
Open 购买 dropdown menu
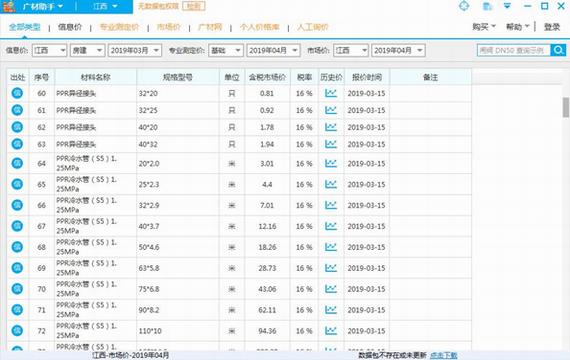(484, 27)
